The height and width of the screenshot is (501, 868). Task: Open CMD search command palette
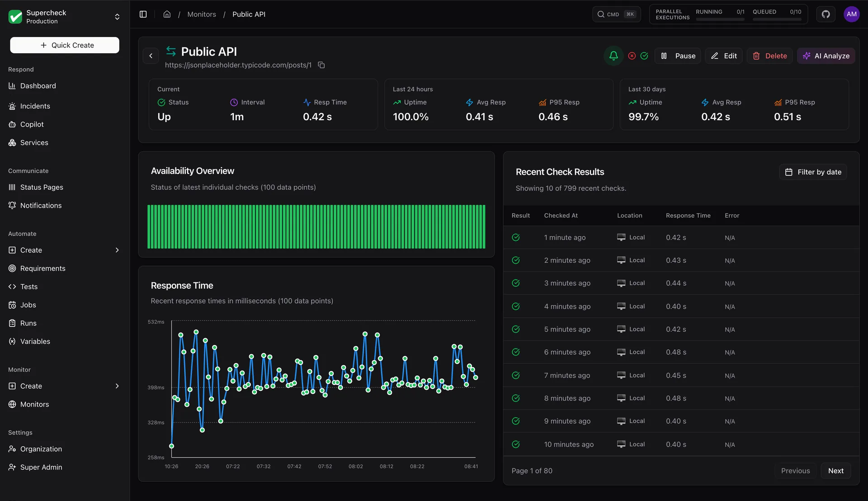point(616,14)
